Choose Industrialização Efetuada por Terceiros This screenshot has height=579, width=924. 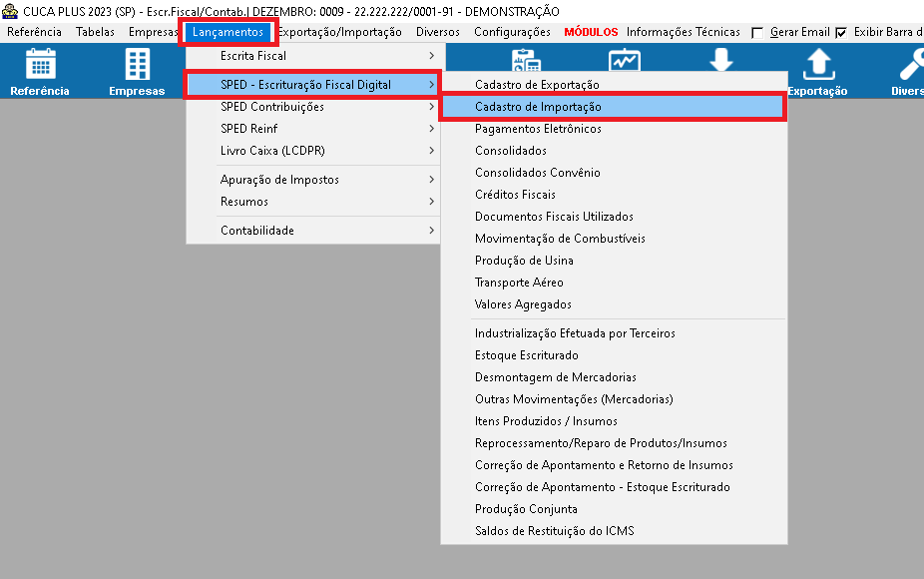(614, 333)
